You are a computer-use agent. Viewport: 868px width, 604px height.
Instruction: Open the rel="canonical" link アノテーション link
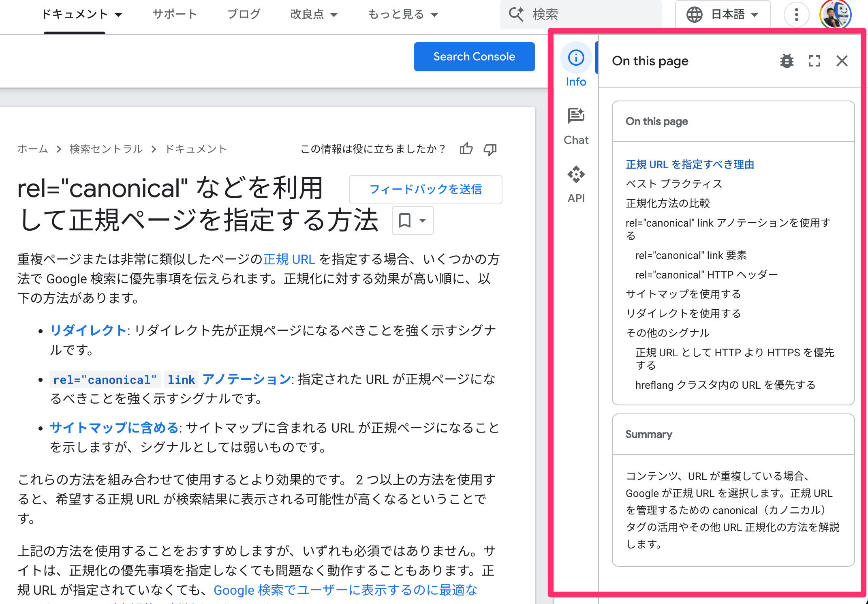click(x=170, y=379)
